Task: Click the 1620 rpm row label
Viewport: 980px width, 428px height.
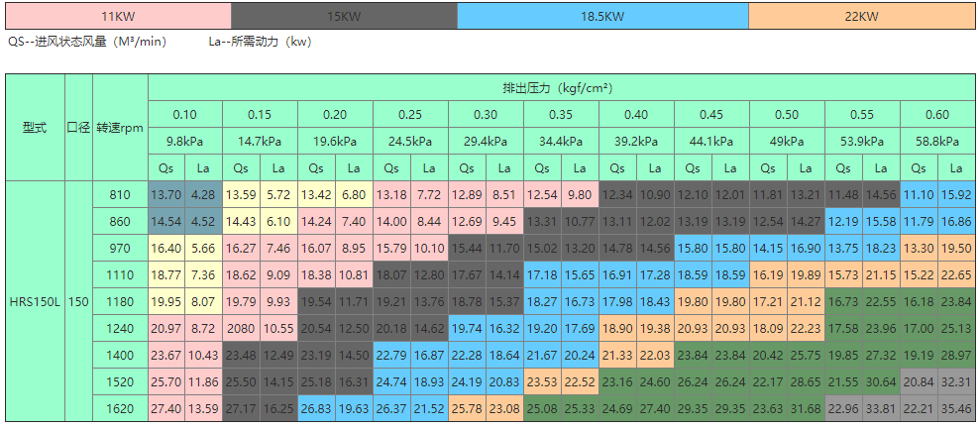Action: click(120, 408)
